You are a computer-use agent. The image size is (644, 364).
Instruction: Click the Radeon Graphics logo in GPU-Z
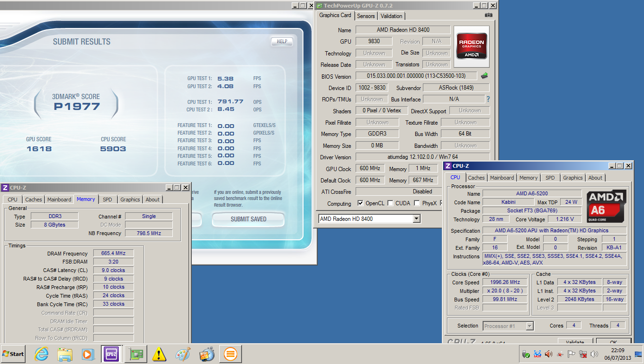(x=472, y=46)
